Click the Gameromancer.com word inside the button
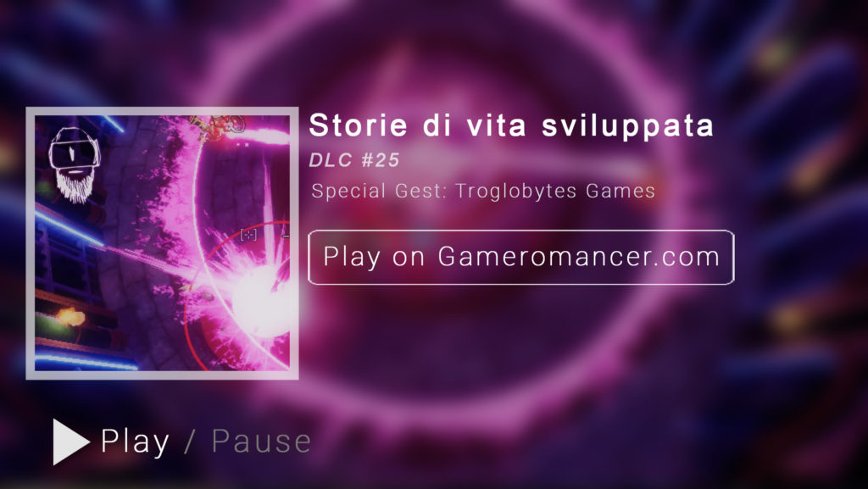This screenshot has width=868, height=489. (x=579, y=257)
